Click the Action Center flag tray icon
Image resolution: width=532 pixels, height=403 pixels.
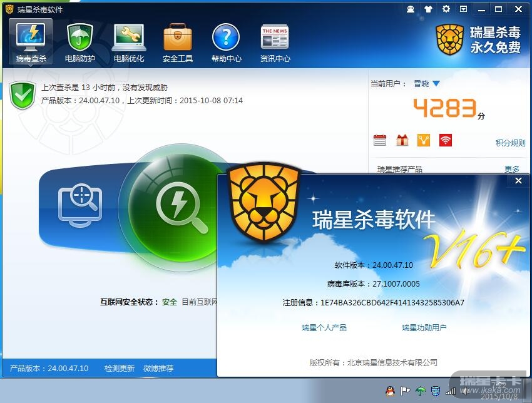point(405,391)
